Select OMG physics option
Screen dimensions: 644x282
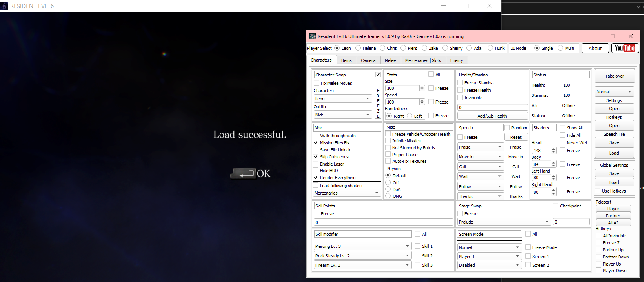(x=388, y=196)
